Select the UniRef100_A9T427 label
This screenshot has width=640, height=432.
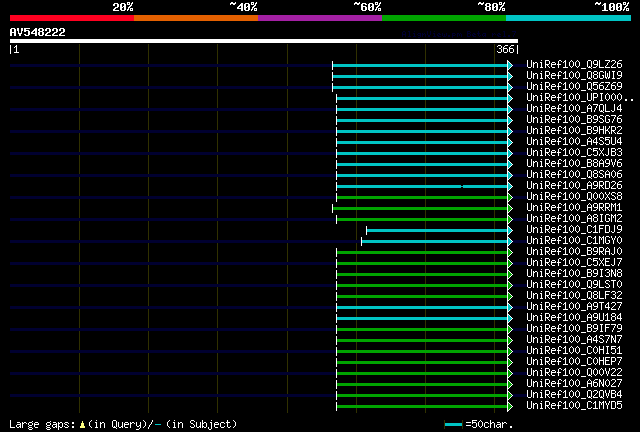pos(574,307)
